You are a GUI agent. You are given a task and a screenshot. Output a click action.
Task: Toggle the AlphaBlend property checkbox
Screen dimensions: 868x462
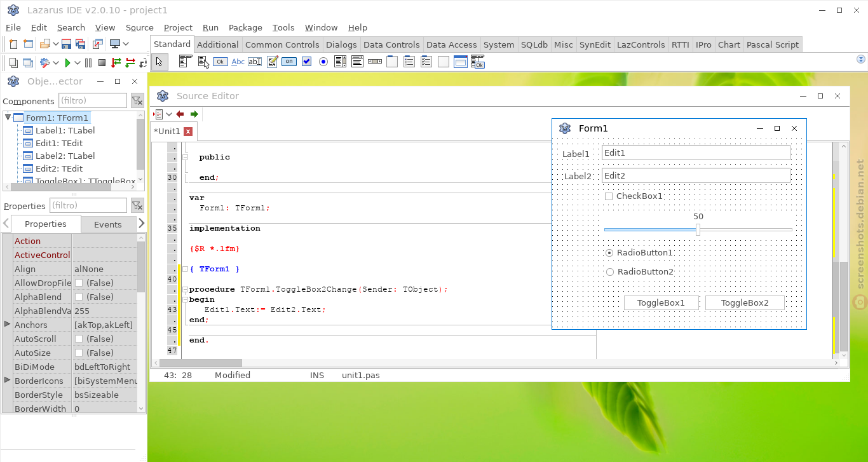tap(79, 297)
